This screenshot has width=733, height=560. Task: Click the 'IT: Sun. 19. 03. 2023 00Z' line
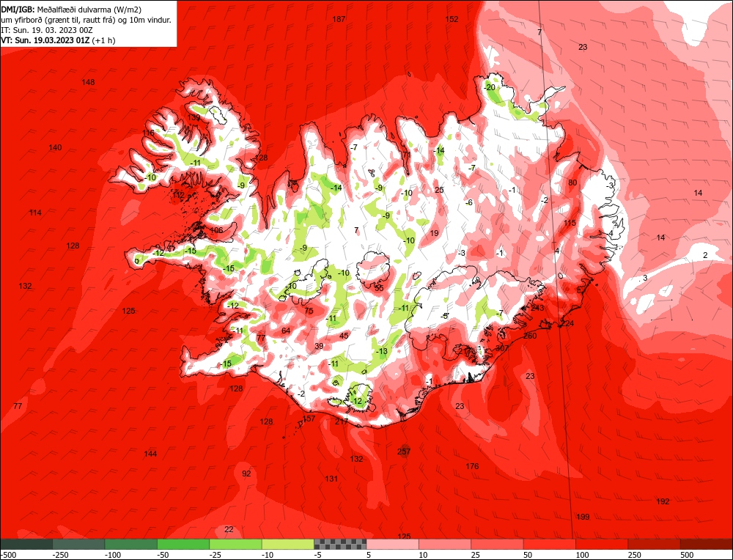tap(47, 30)
